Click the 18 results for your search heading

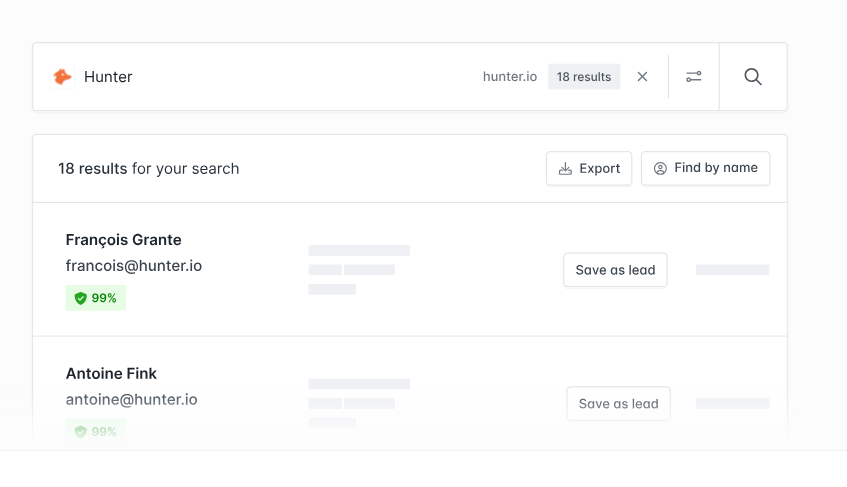click(x=149, y=168)
